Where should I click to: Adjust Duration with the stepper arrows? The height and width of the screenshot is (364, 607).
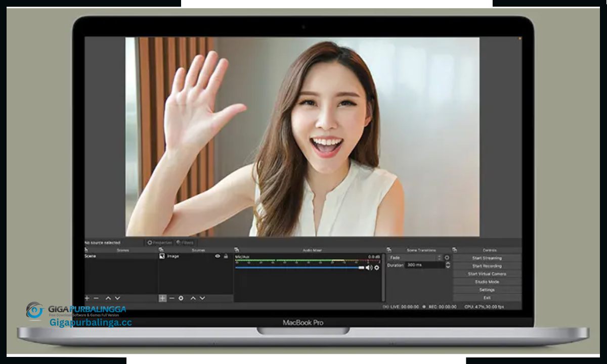click(447, 265)
